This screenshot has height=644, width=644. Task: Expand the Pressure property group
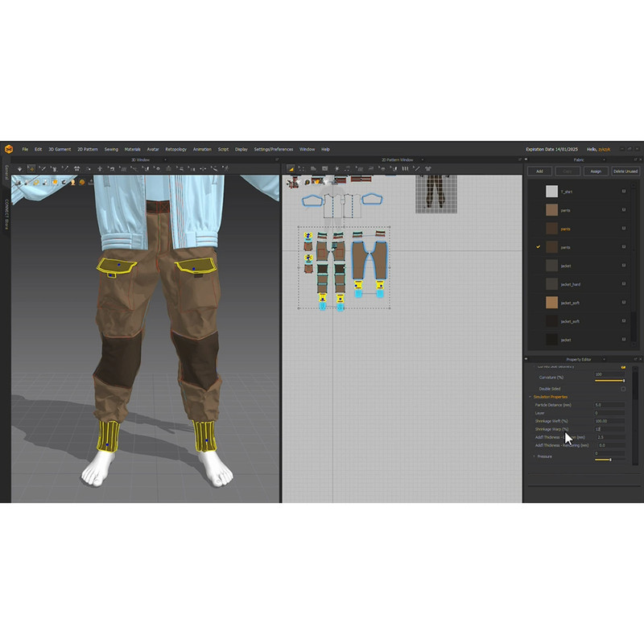pyautogui.click(x=534, y=456)
